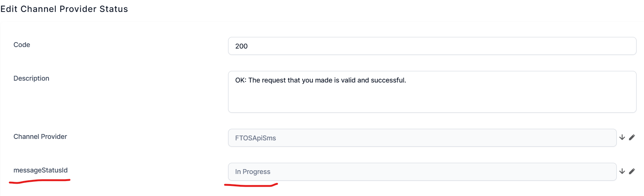Click the Code field label
This screenshot has width=644, height=196.
[22, 45]
